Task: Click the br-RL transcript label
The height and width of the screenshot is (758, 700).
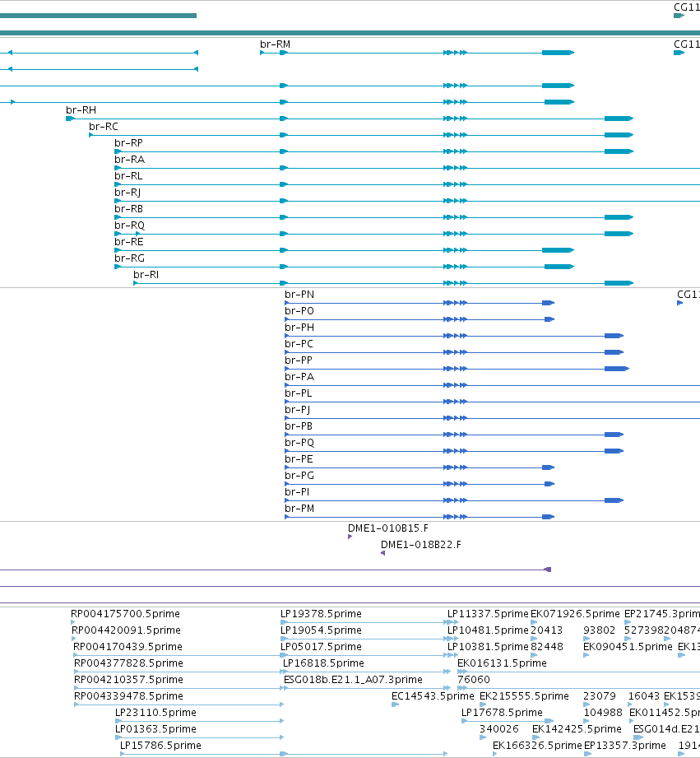Action: pos(128,176)
